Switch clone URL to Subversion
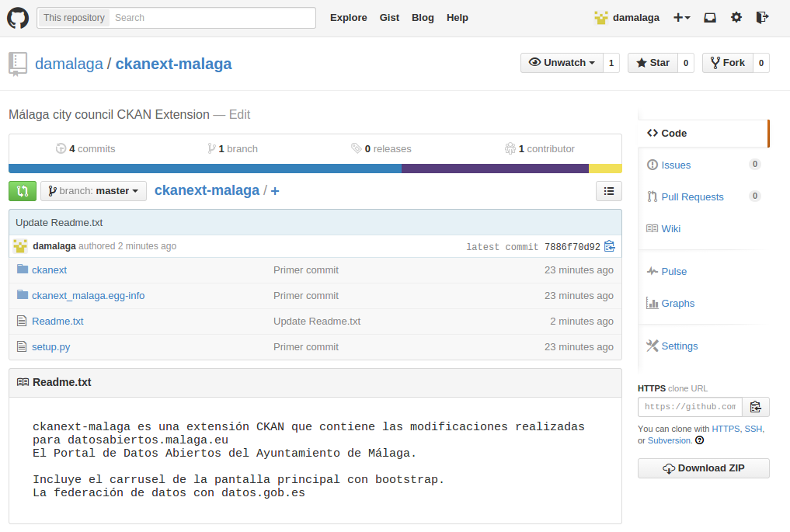The image size is (790, 532). click(x=670, y=440)
